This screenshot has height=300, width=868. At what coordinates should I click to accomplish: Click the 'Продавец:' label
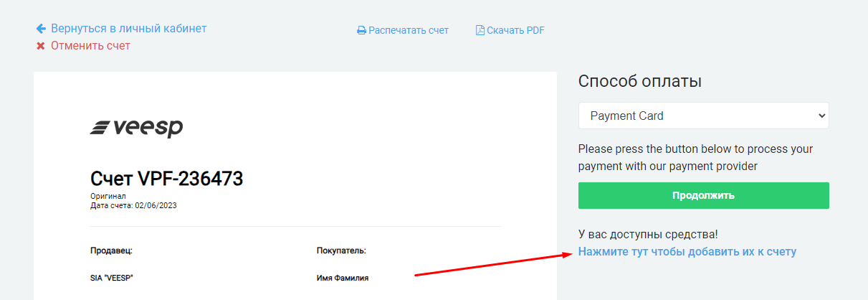(112, 250)
